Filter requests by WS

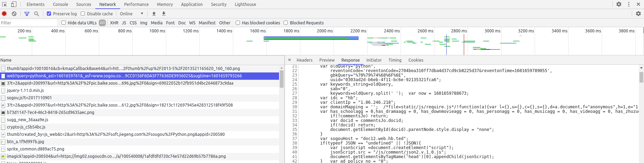[x=192, y=23]
